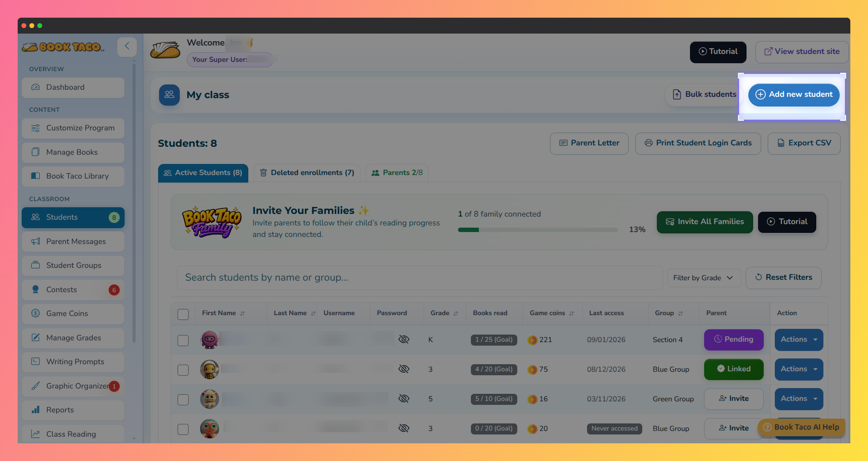This screenshot has width=868, height=461.
Task: Reveal password for grade K student
Action: (x=404, y=339)
